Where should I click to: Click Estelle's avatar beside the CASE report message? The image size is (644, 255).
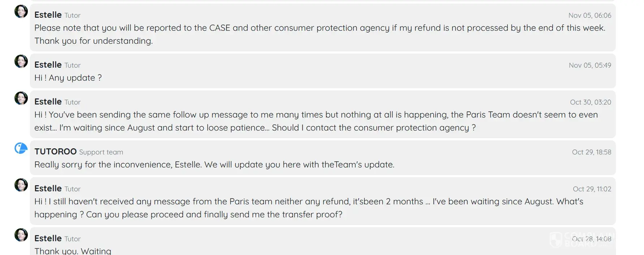point(21,12)
